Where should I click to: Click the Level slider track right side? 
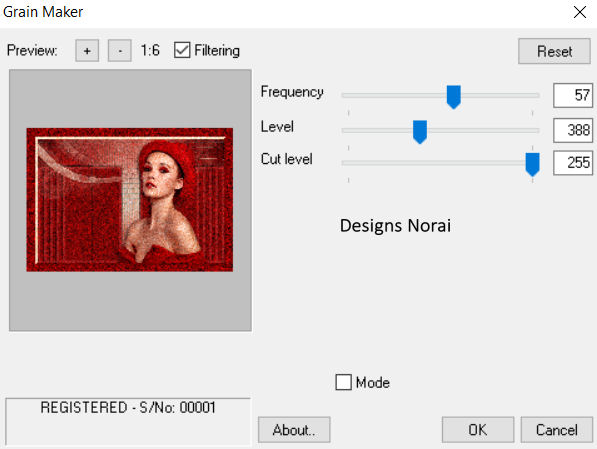pos(484,130)
